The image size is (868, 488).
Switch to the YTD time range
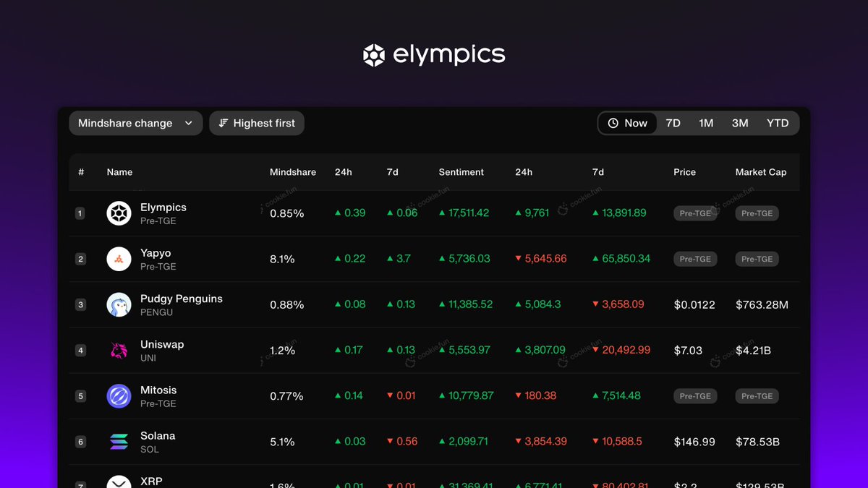(778, 123)
